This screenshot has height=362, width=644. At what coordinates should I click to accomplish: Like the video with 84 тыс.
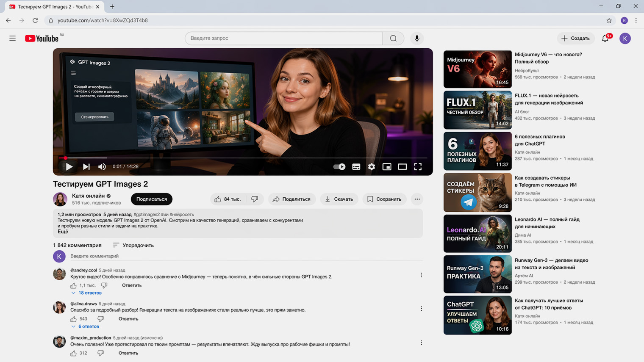[228, 199]
